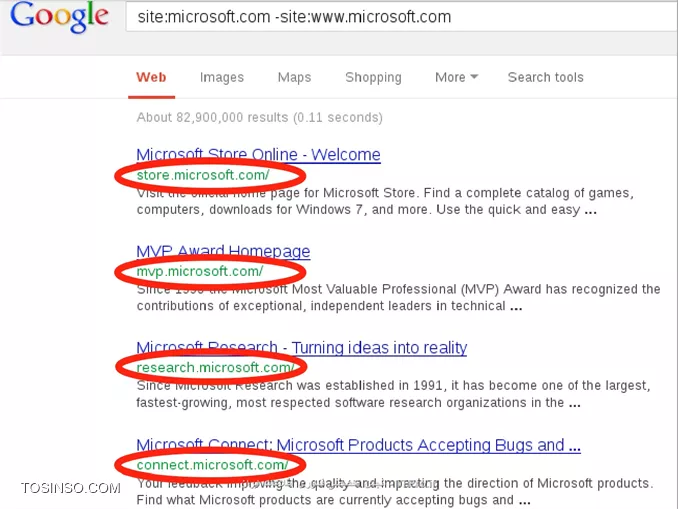678x509 pixels.
Task: Select the Web tab
Action: click(151, 77)
